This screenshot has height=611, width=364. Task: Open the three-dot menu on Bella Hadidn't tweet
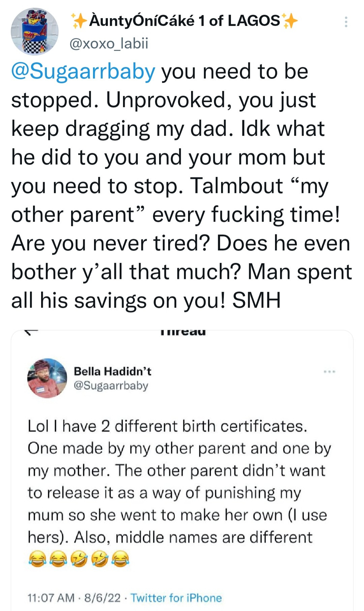[x=329, y=372]
